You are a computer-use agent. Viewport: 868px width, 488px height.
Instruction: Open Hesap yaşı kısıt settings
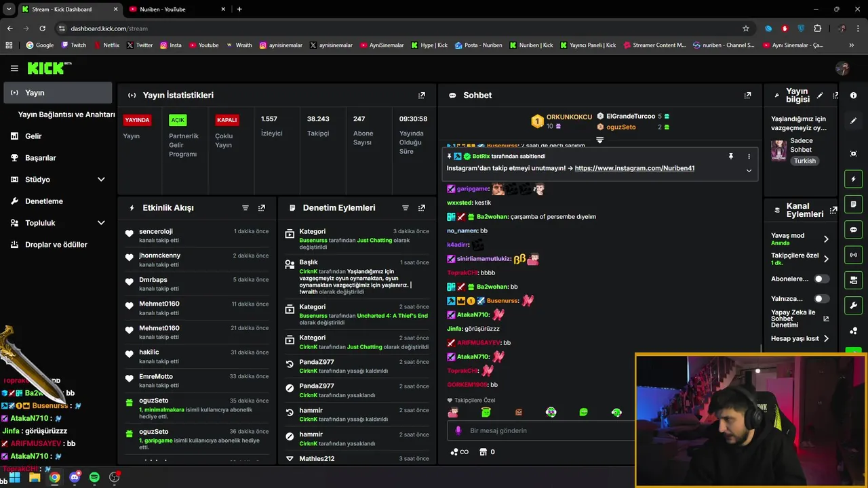pos(800,338)
